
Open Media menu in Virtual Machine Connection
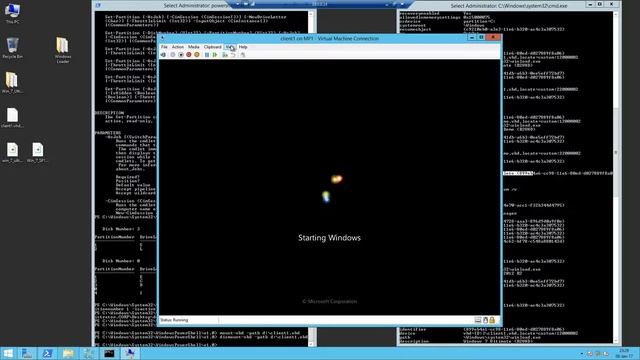point(193,47)
